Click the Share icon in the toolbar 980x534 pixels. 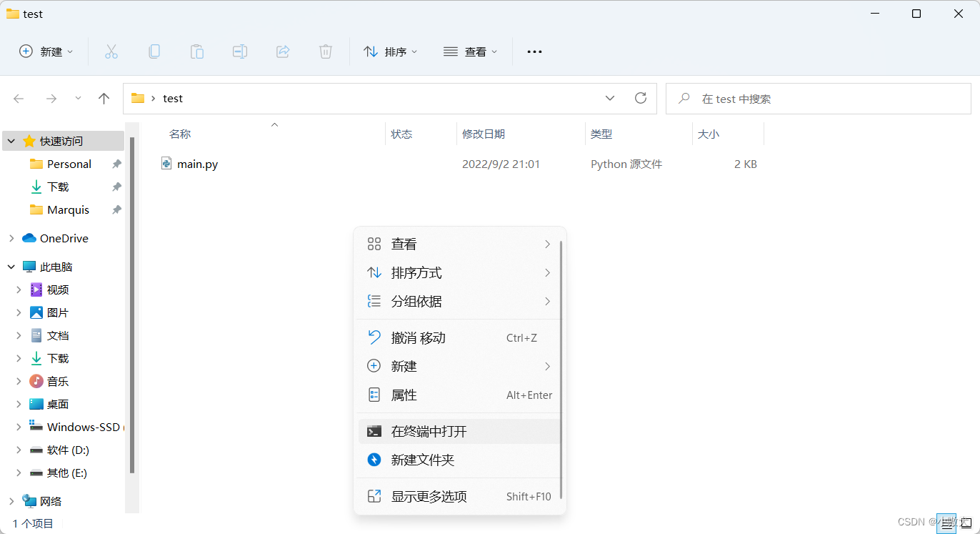tap(283, 51)
